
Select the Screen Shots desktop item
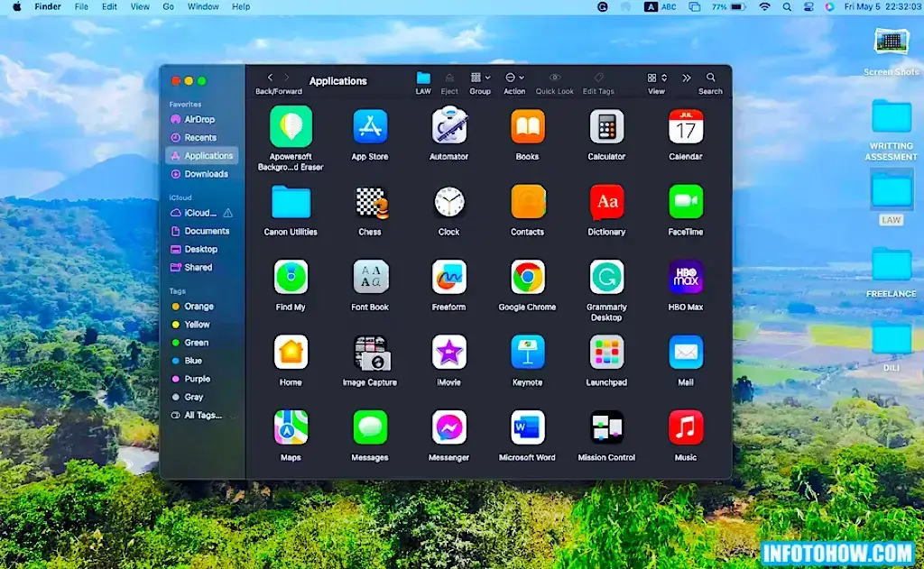pos(891,51)
